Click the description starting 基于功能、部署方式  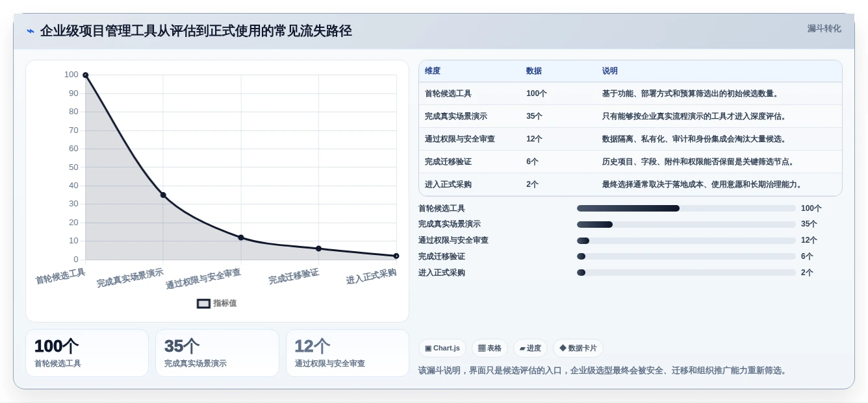[x=691, y=93]
